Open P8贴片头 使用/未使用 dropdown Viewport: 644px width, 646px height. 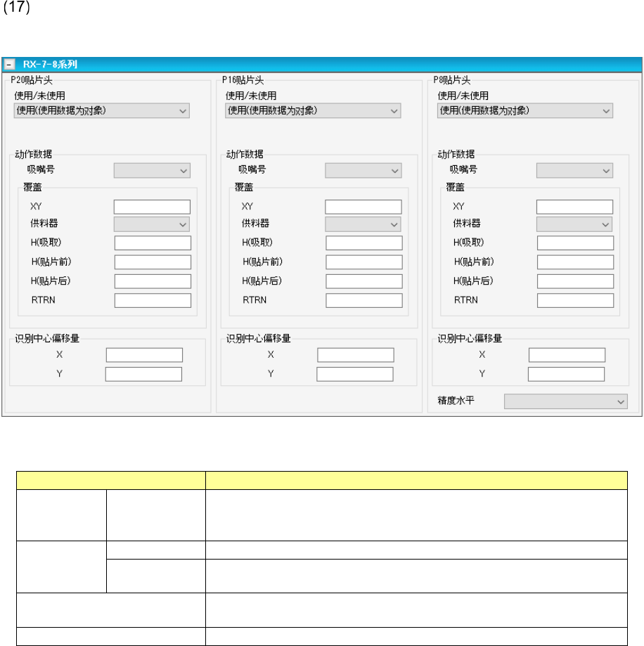pyautogui.click(x=525, y=111)
